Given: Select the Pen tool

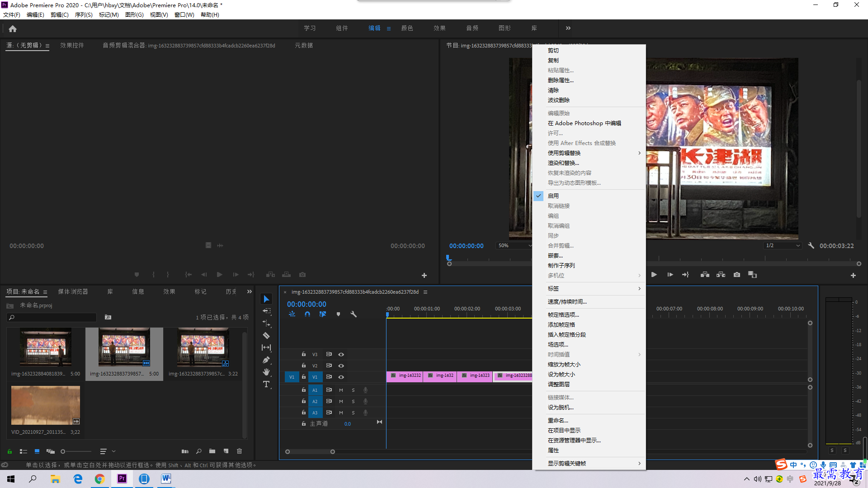Looking at the screenshot, I should 266,360.
